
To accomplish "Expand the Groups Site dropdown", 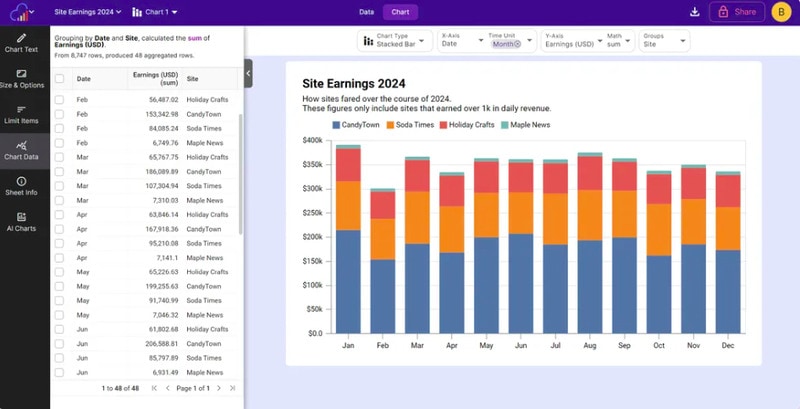I will (664, 40).
